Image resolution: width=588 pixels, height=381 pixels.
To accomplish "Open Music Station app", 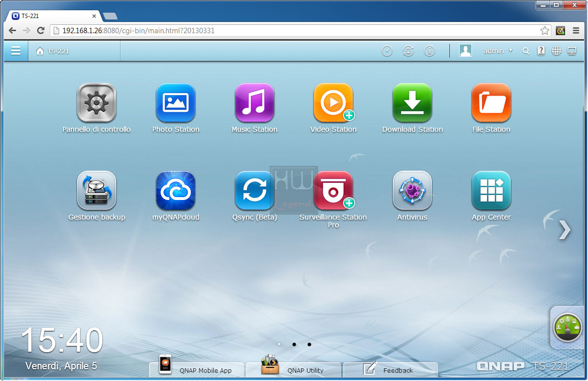I will (255, 103).
